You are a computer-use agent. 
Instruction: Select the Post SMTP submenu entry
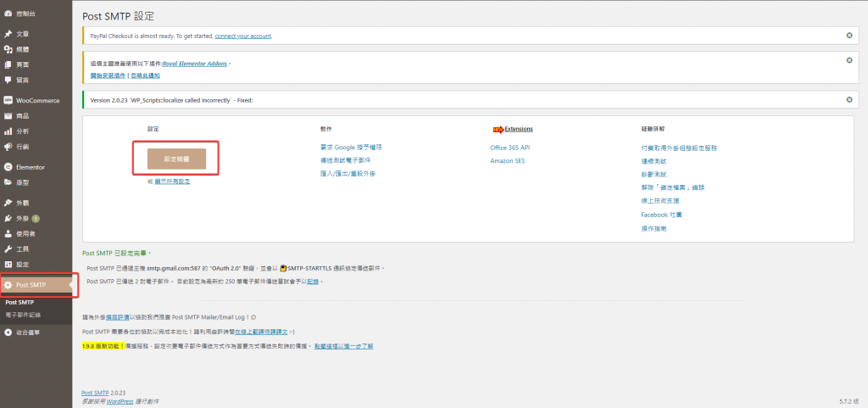pos(19,302)
